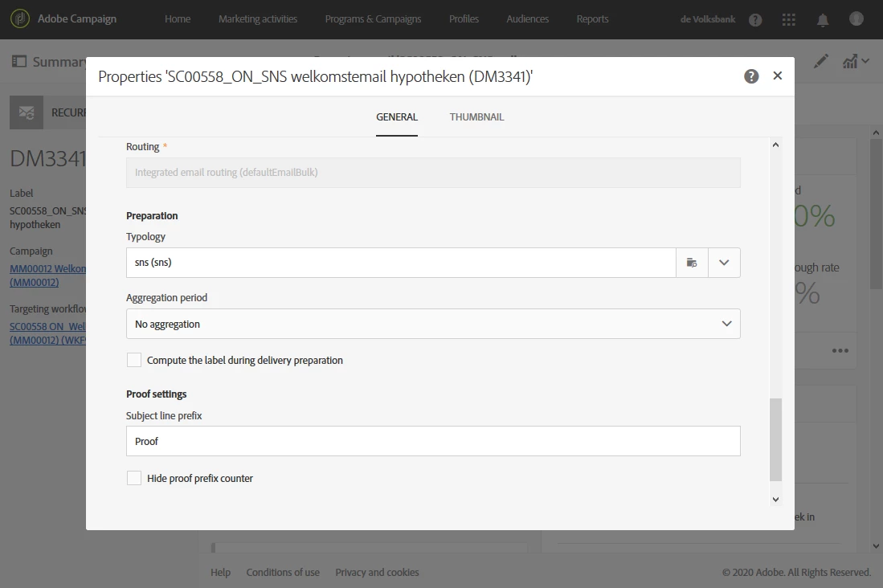Click the DM3341 heading behind dialog
Viewport: 883px width, 588px height.
pos(48,159)
